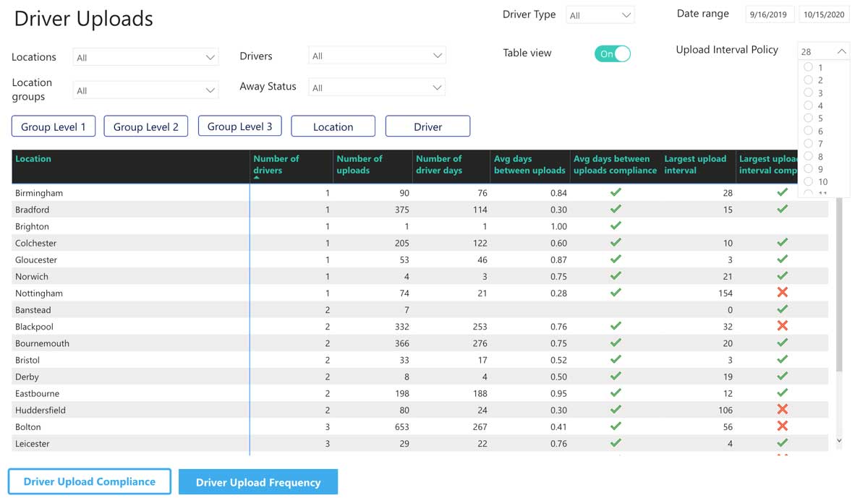Select the Group Level 3 tab
The width and height of the screenshot is (868, 498).
240,126
